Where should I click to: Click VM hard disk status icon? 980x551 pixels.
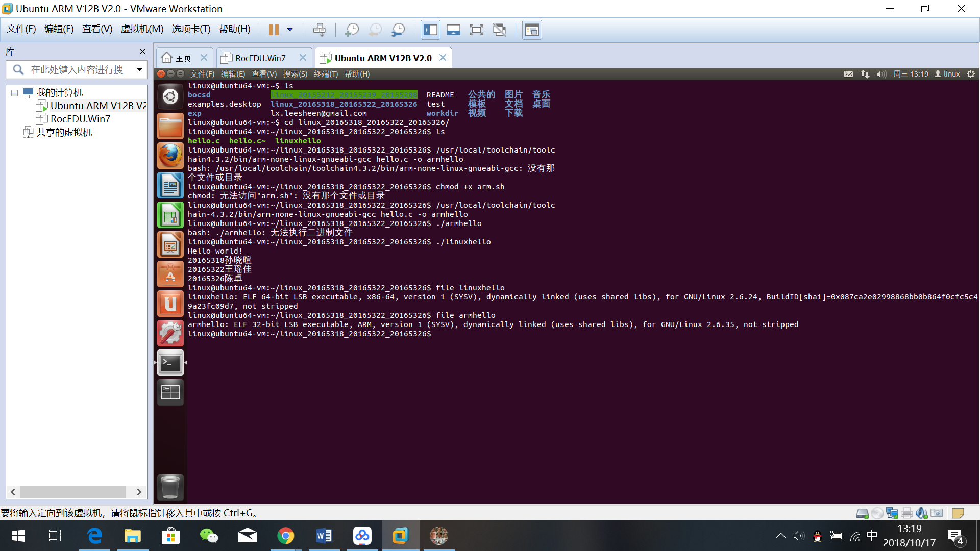863,513
